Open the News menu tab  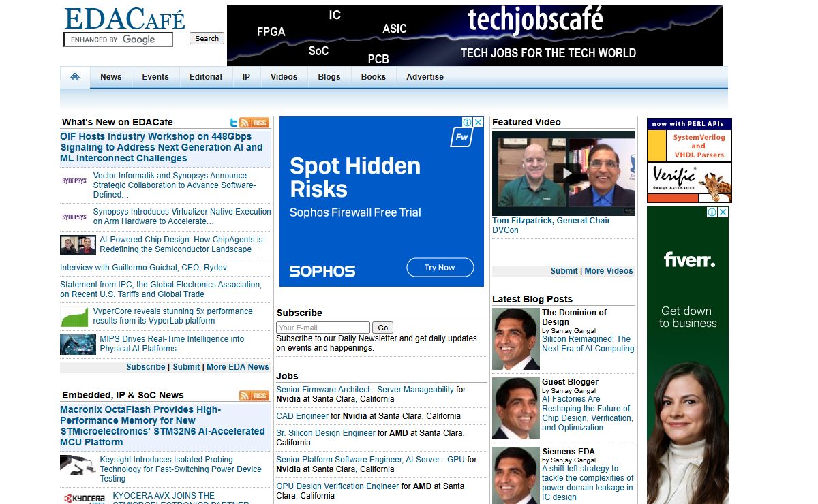(x=111, y=77)
